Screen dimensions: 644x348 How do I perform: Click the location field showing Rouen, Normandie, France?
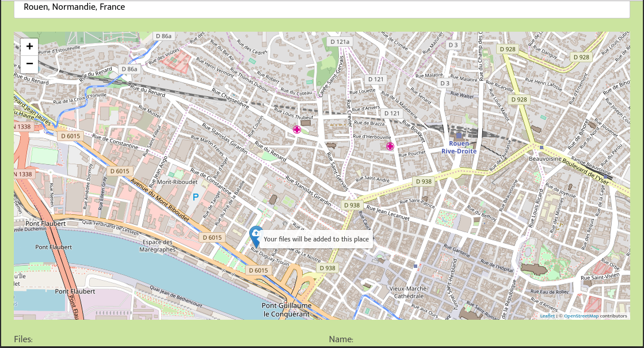[x=322, y=7]
